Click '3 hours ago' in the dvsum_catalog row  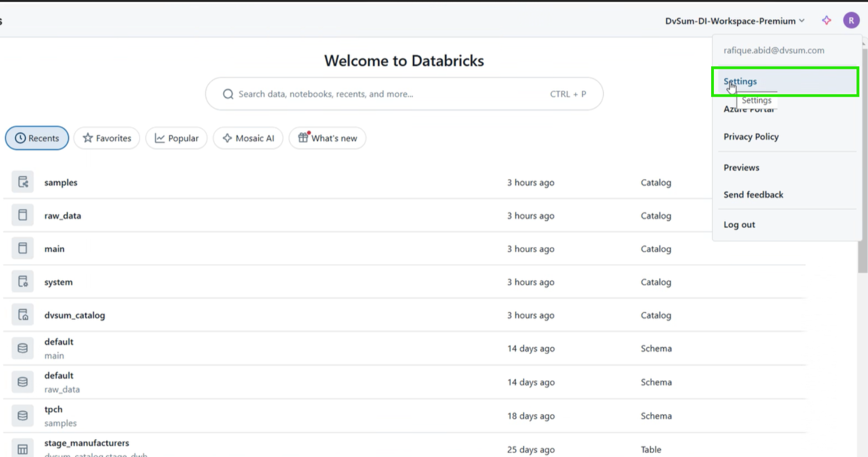[x=531, y=315]
